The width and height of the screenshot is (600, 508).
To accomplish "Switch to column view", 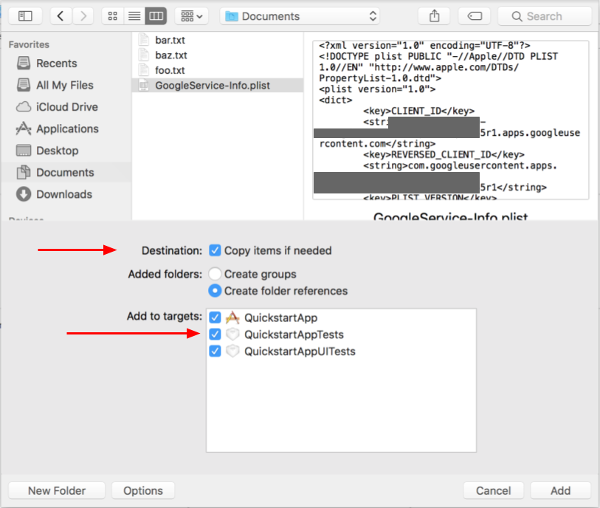I will pyautogui.click(x=155, y=16).
